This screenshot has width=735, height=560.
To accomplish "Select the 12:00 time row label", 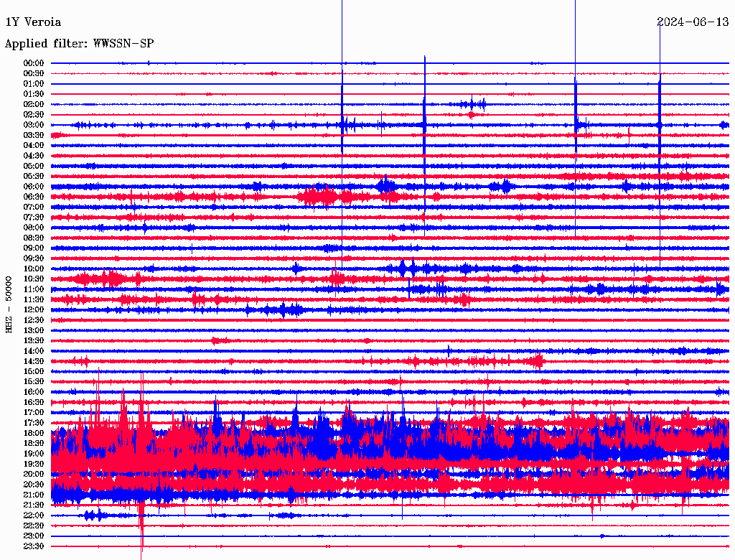I will (34, 309).
